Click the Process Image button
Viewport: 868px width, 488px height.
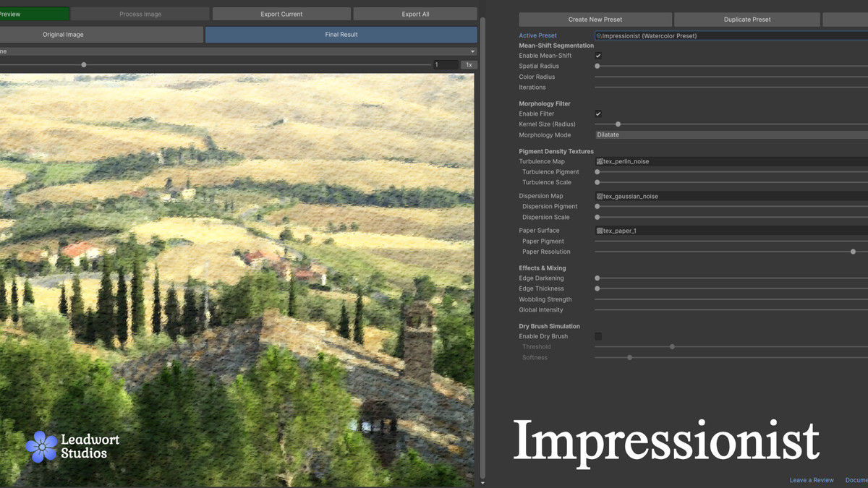[140, 14]
